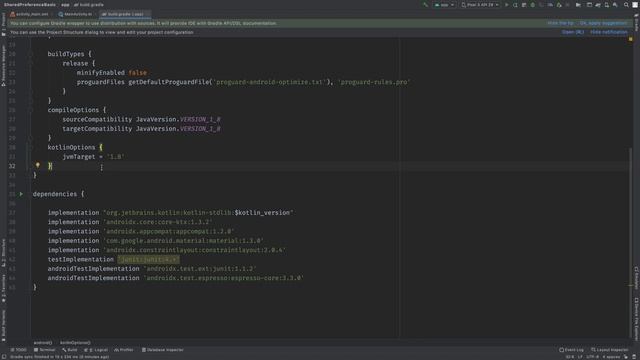Click the Profile app icon
The width and height of the screenshot is (640, 360).
pyautogui.click(x=550, y=5)
